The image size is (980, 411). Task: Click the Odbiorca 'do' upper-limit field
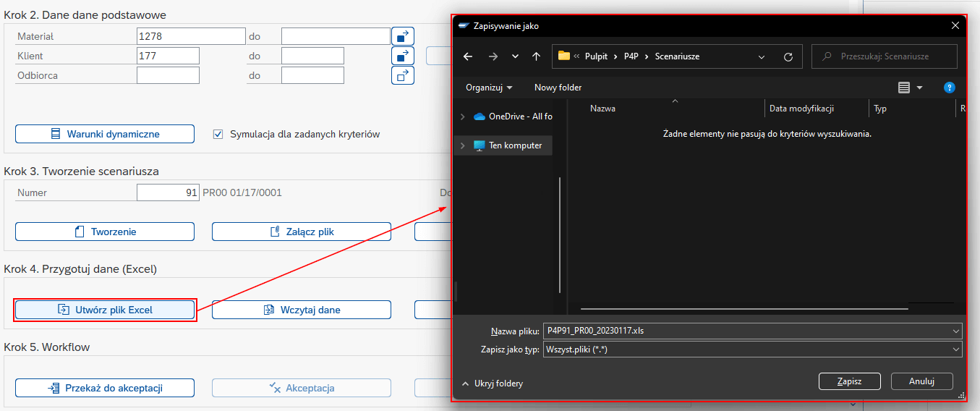(312, 75)
